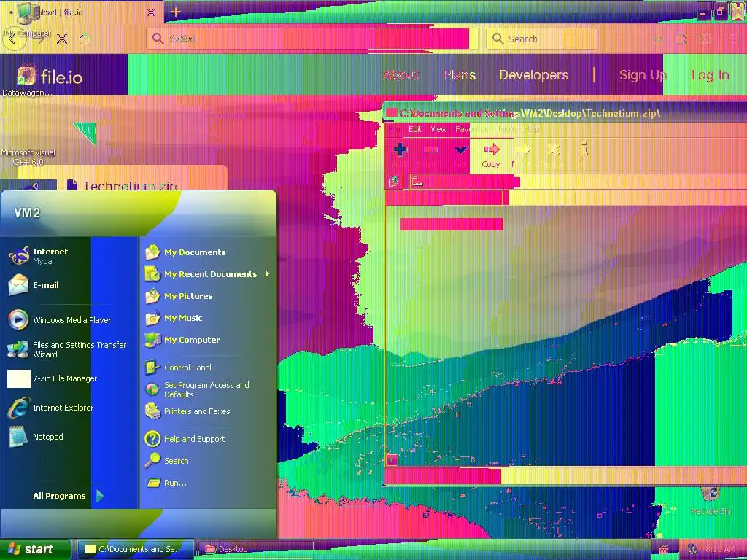Focus the browser Search box
The image size is (747, 560).
pos(541,39)
